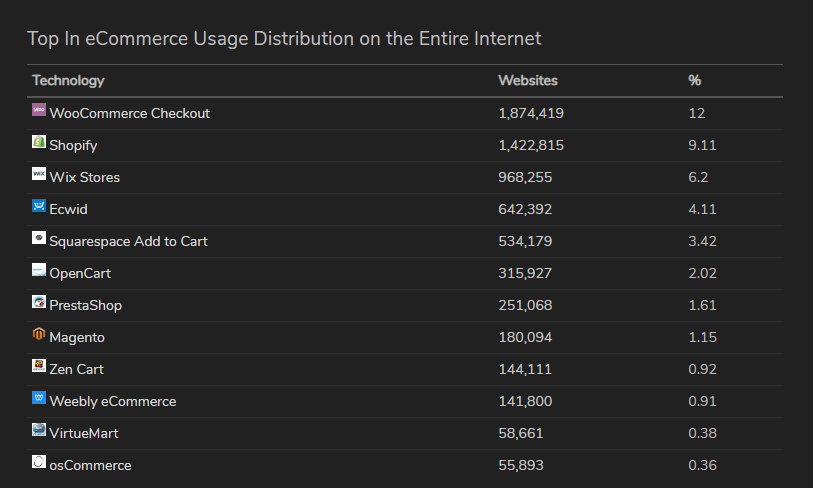813x488 pixels.
Task: Select the 315,927 websites value
Action: (x=525, y=273)
